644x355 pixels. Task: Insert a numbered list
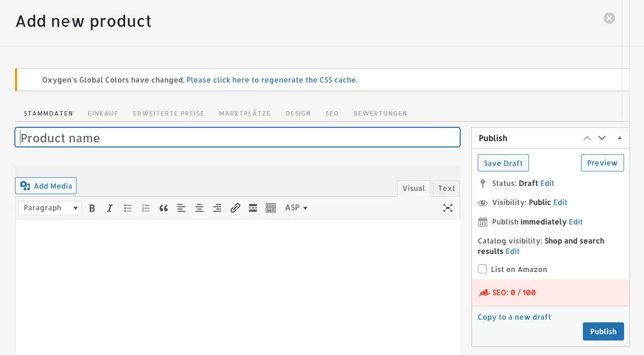pyautogui.click(x=146, y=208)
